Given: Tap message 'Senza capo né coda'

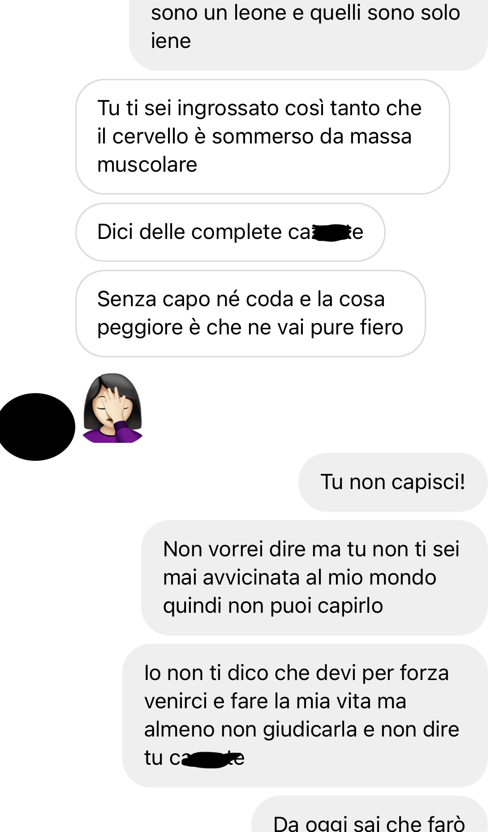Looking at the screenshot, I should point(250,313).
